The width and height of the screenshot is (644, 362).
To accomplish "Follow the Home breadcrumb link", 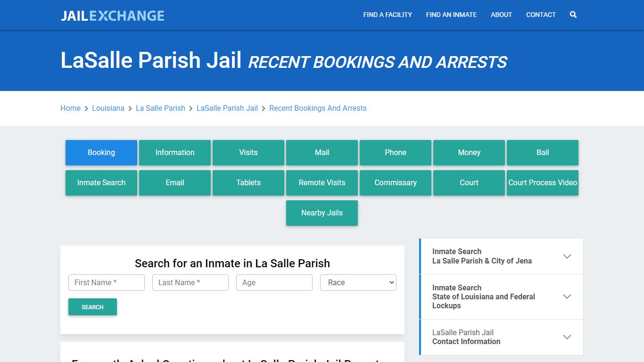I will point(70,108).
